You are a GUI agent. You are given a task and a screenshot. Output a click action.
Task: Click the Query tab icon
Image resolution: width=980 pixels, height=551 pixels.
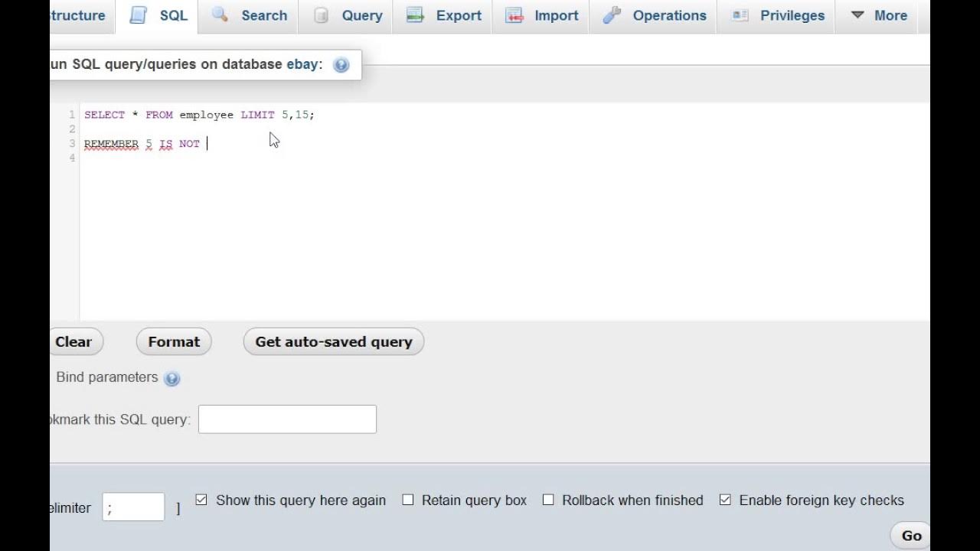click(x=322, y=15)
